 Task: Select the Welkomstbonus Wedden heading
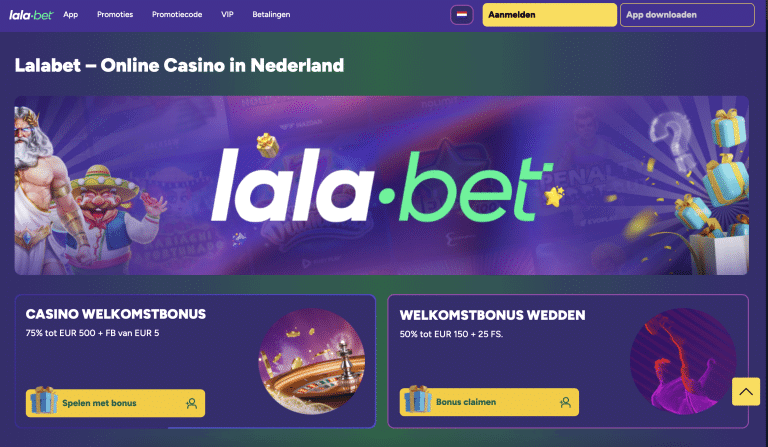[x=492, y=315]
